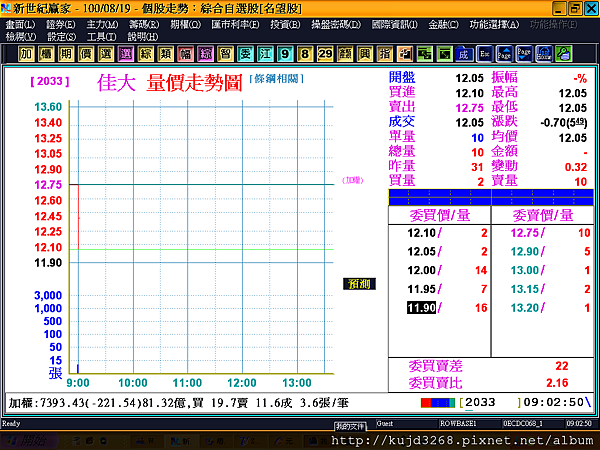Open the 工具(T) menu
The image size is (600, 450).
point(101,37)
